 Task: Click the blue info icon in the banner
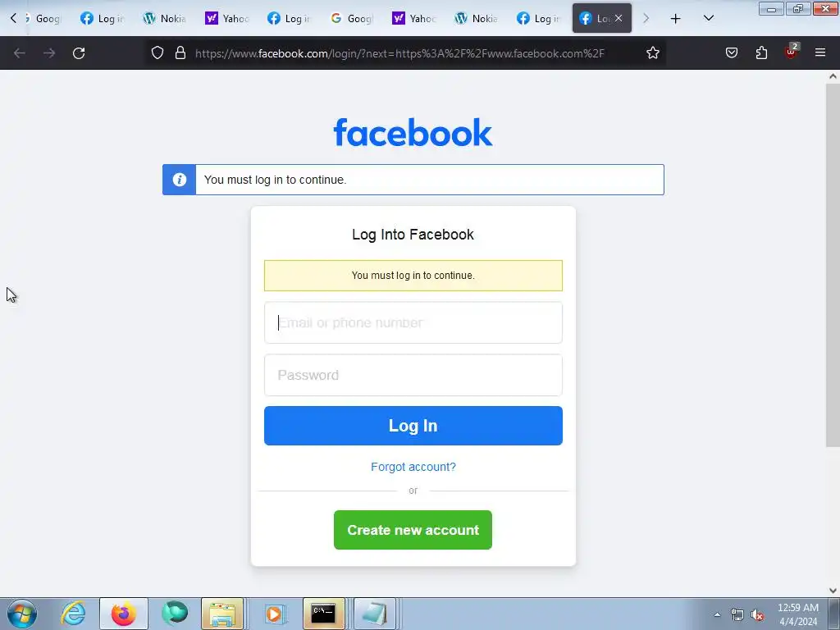pyautogui.click(x=180, y=180)
